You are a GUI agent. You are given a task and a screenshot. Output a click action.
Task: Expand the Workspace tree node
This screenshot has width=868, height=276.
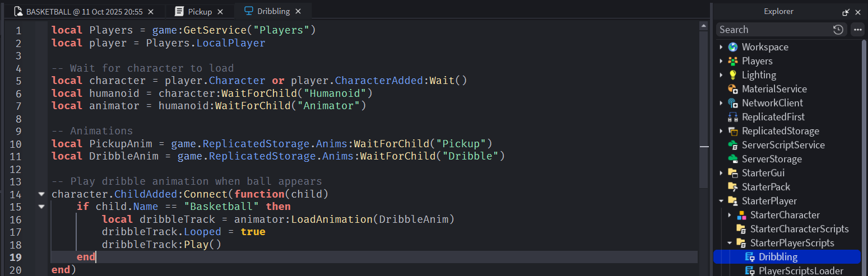(721, 47)
